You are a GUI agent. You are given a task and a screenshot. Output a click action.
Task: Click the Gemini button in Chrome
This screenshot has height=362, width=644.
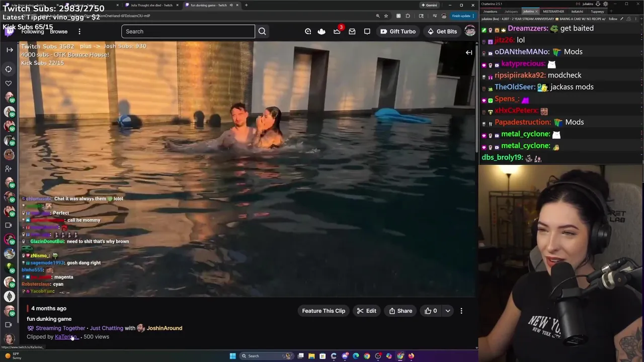429,5
